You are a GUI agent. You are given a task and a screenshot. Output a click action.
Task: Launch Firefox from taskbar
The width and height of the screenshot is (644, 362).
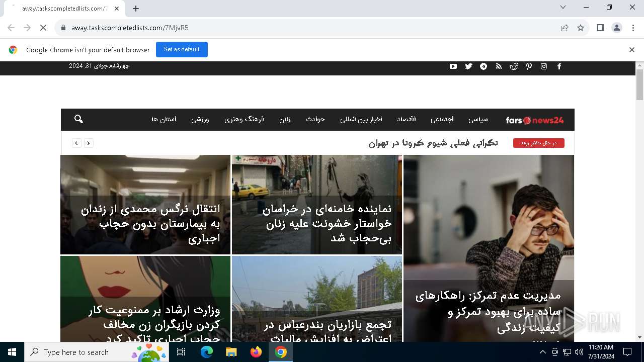[x=256, y=352]
